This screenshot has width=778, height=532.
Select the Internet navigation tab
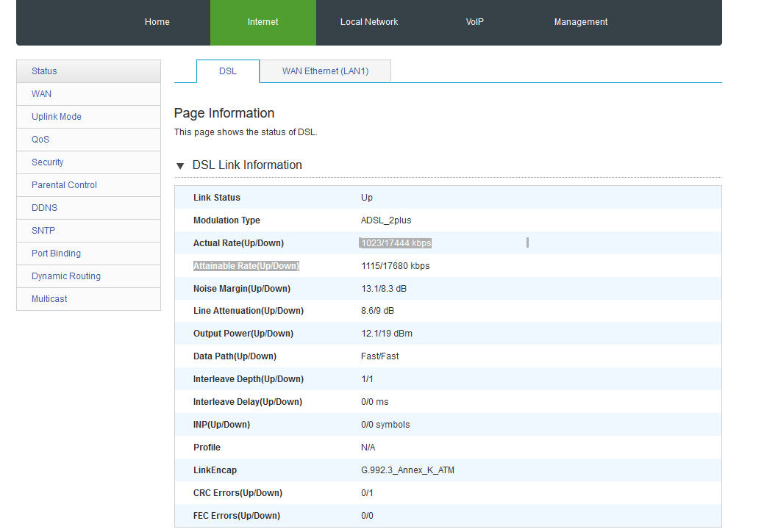click(x=263, y=22)
